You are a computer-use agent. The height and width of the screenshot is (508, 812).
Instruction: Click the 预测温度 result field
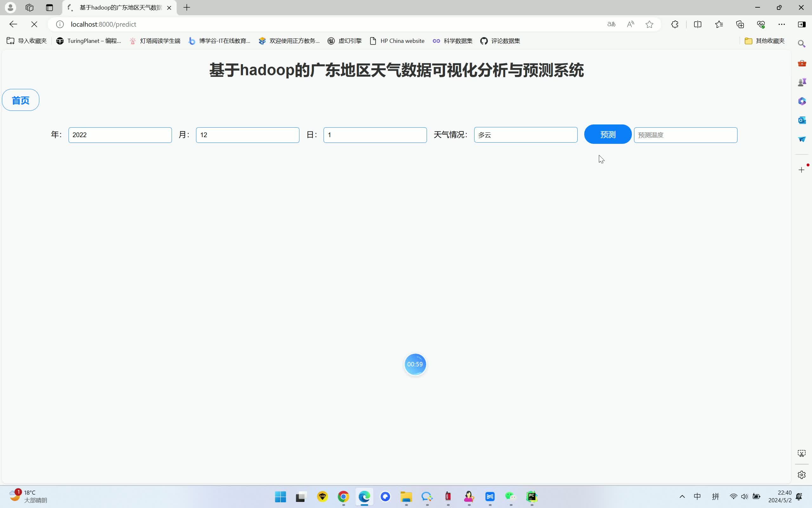[x=685, y=135]
